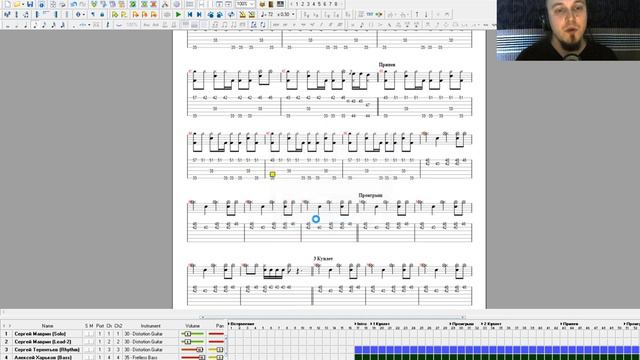The width and height of the screenshot is (640, 360).
Task: Jump to Припев marker in timeline
Action: 570,324
